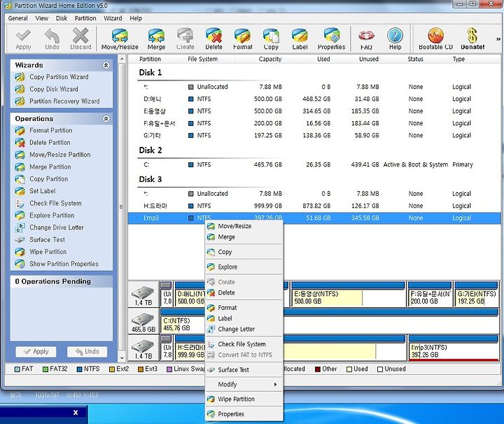This screenshot has width=504, height=424.
Task: Click Format Partition in Operations panel
Action: (51, 130)
